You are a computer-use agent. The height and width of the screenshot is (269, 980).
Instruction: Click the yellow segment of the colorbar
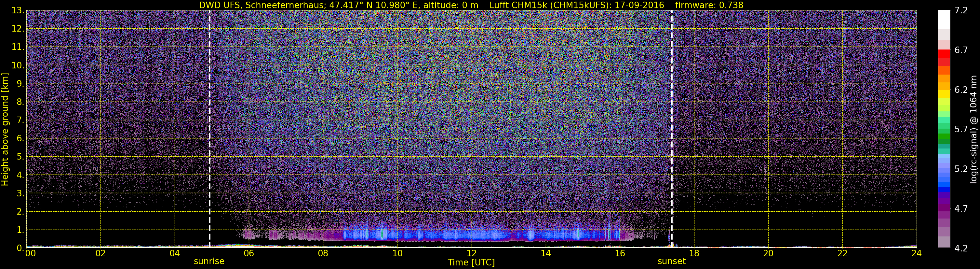click(x=944, y=93)
